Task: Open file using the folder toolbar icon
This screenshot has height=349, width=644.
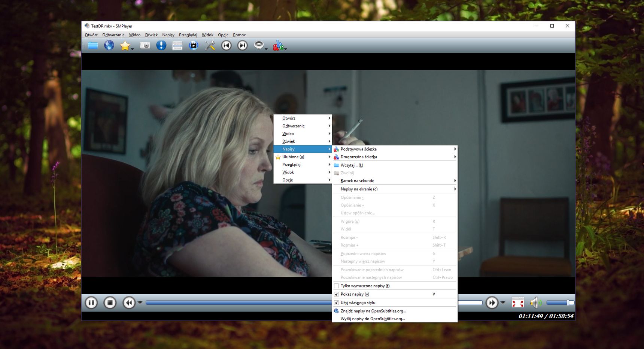Action: pyautogui.click(x=93, y=46)
